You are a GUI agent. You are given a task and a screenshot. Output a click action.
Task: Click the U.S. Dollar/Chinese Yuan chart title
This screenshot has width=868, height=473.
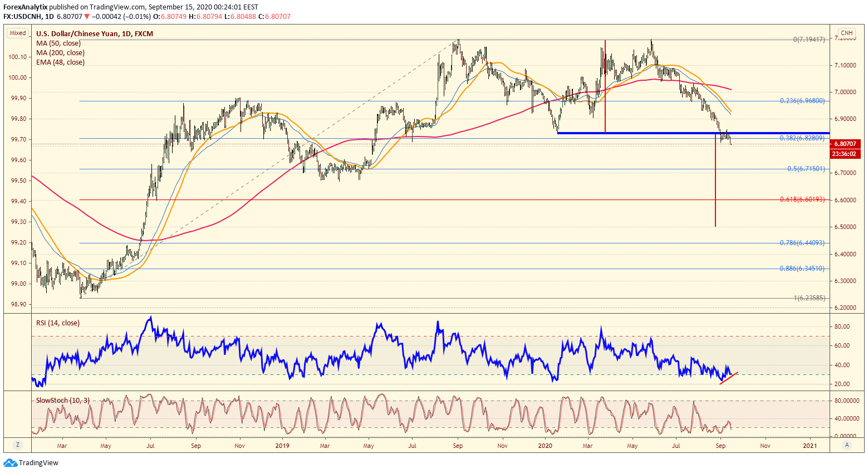point(95,34)
